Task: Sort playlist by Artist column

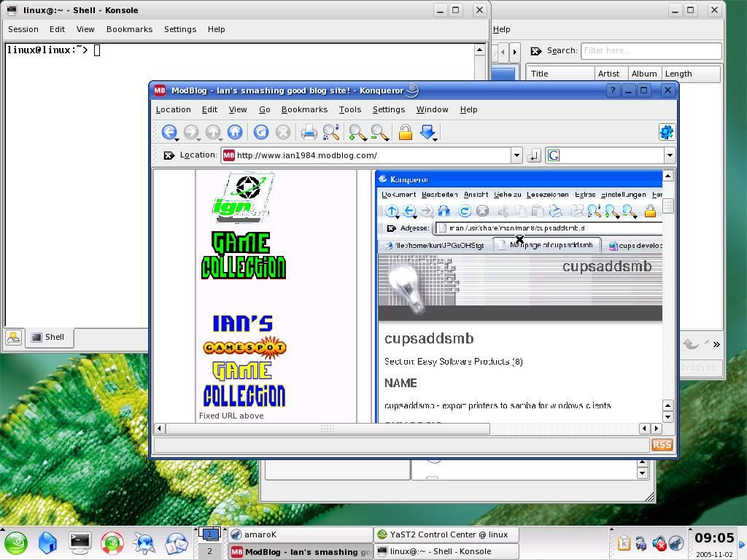Action: coord(611,74)
